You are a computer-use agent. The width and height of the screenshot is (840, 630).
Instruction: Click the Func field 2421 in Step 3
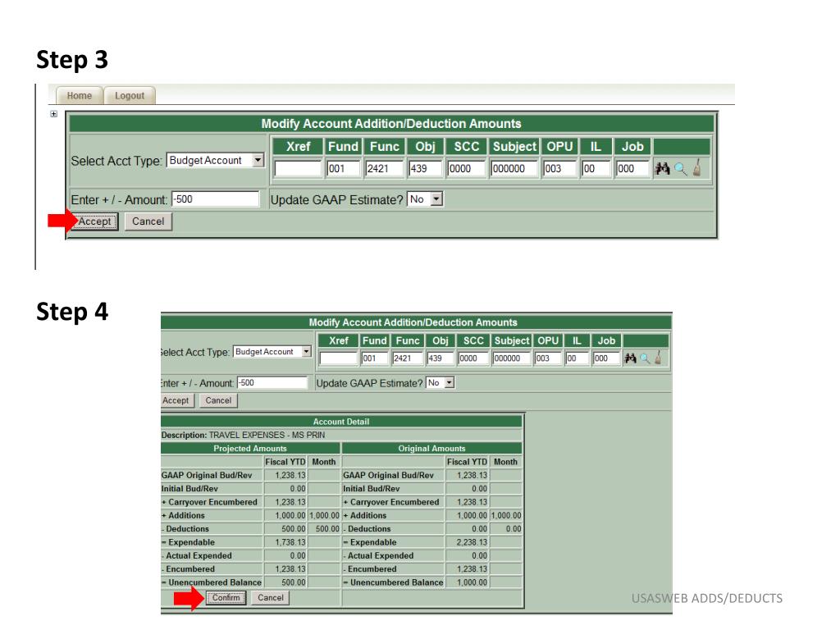(x=385, y=168)
